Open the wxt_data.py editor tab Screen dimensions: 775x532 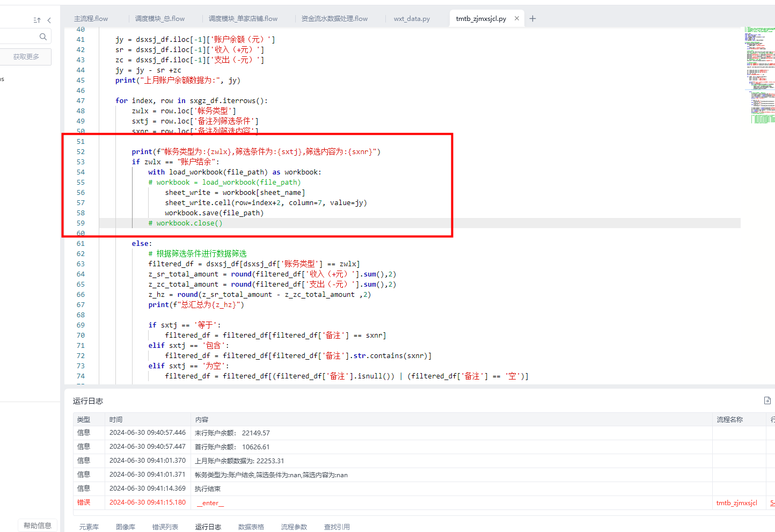412,19
